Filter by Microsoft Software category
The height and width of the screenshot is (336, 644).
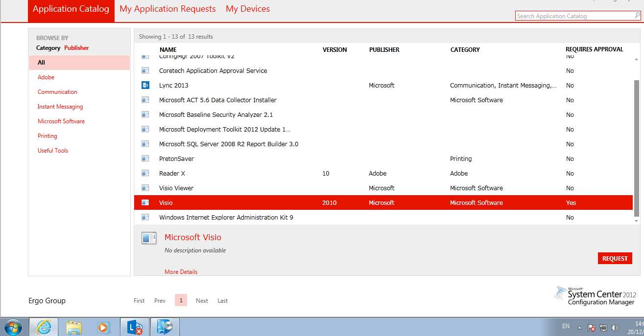pyautogui.click(x=61, y=121)
